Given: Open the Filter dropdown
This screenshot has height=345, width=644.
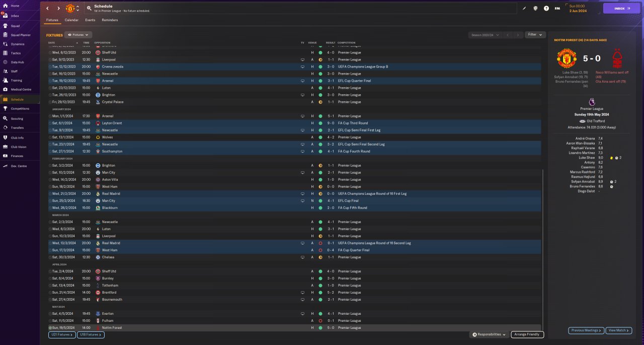Looking at the screenshot, I should pyautogui.click(x=535, y=35).
